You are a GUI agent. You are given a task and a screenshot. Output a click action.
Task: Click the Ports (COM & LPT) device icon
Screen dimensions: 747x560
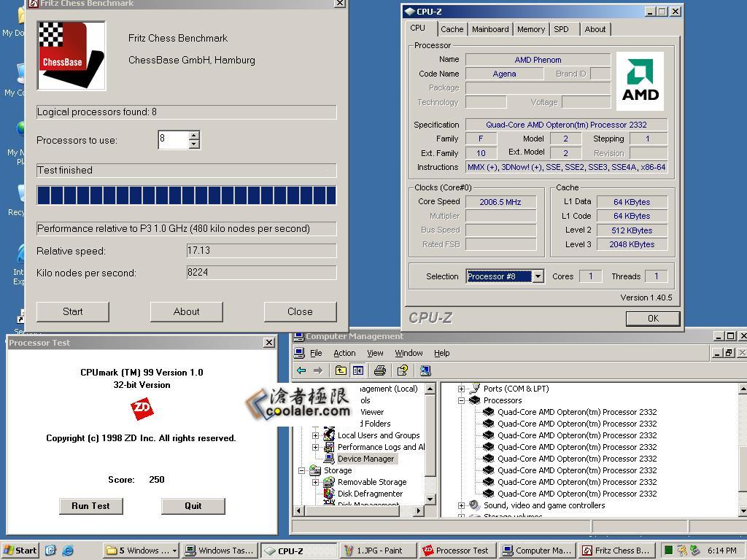point(474,389)
